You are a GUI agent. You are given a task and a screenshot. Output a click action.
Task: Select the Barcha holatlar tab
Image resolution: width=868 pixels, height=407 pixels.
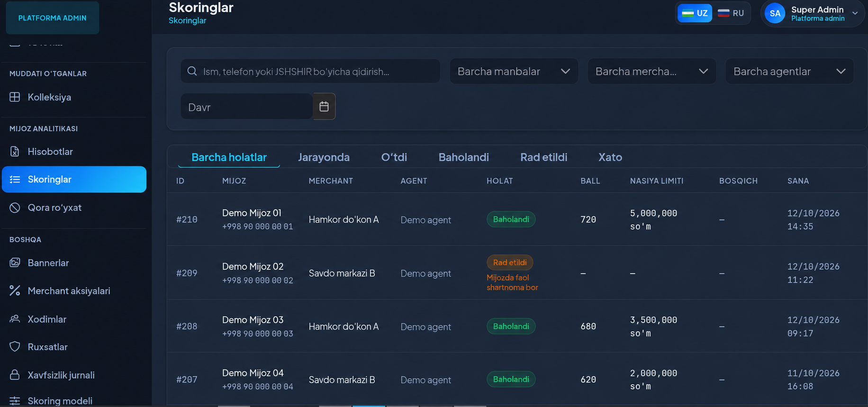(229, 157)
